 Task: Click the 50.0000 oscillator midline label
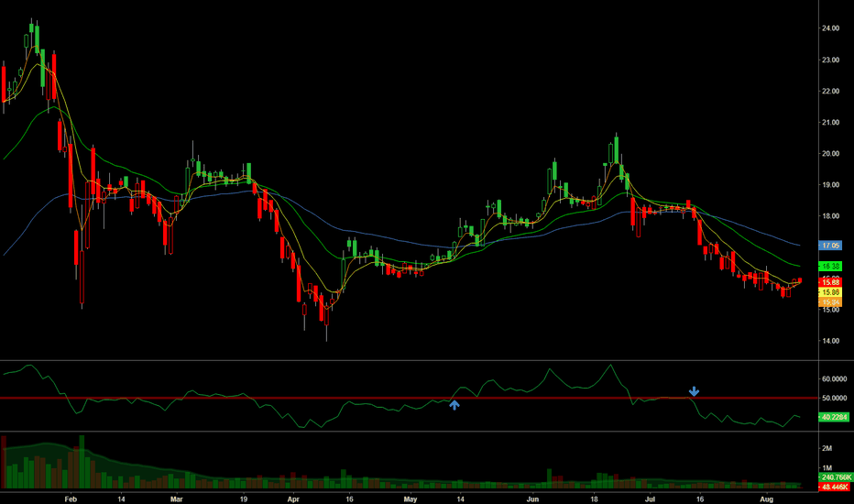[834, 399]
